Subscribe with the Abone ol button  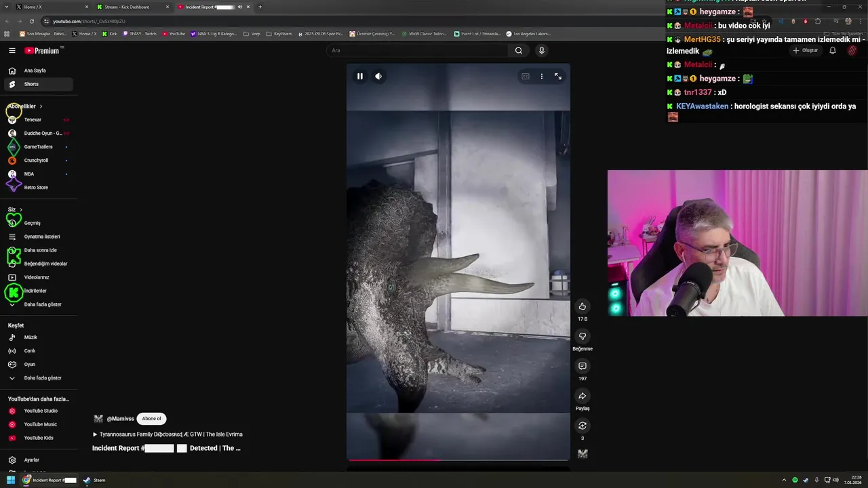pos(151,419)
